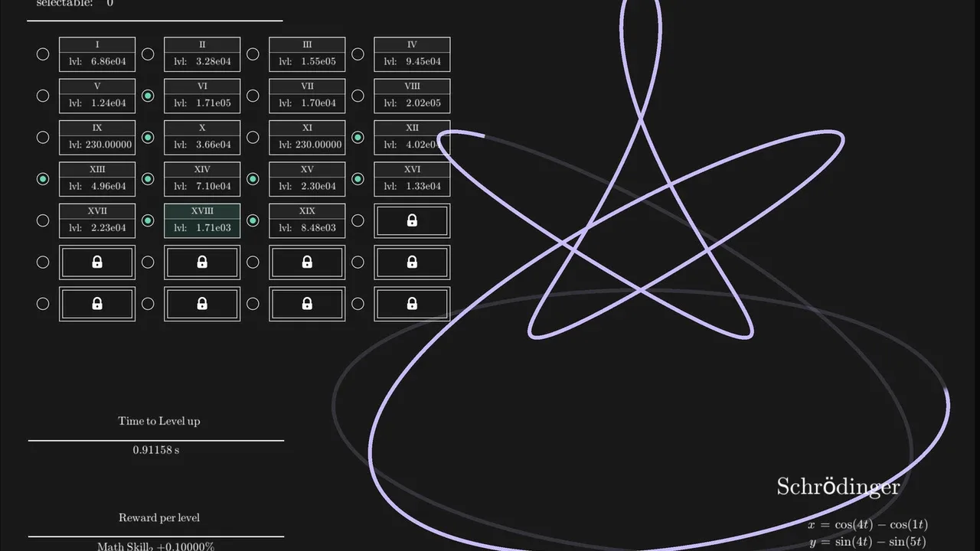Toggle the radio button beside card XIV
The height and width of the screenshot is (551, 980).
(148, 179)
